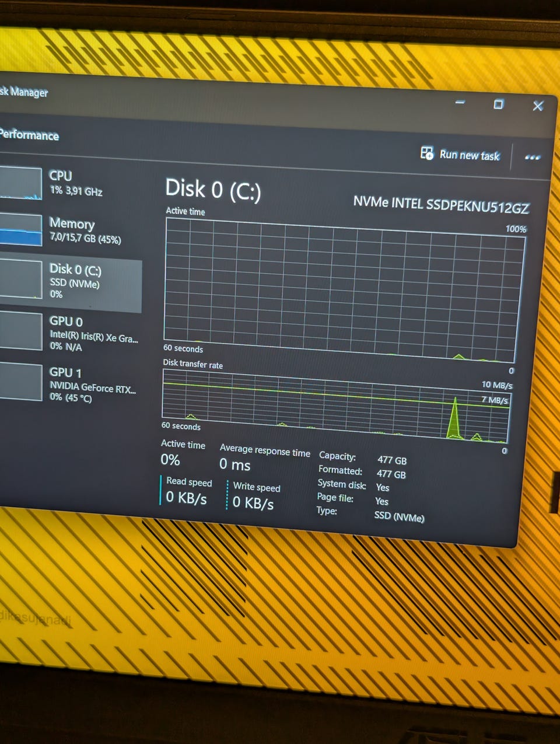Click the "10 MB/s" scale label
This screenshot has width=560, height=744.
click(x=496, y=385)
